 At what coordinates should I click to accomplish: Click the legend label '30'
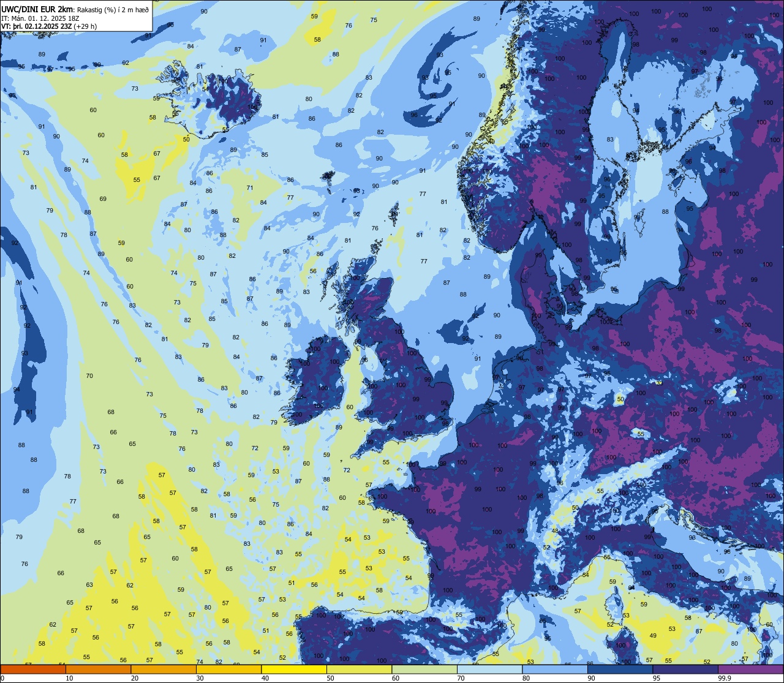[x=200, y=678]
